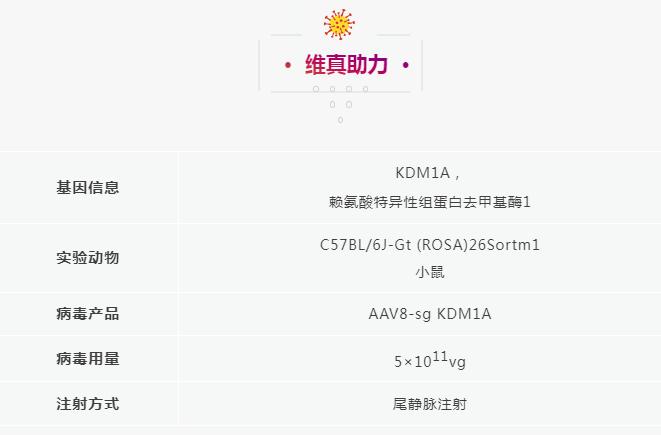Viewport: 661px width, 435px height.
Task: Choose the 病毒产品 row label
Action: (88, 314)
